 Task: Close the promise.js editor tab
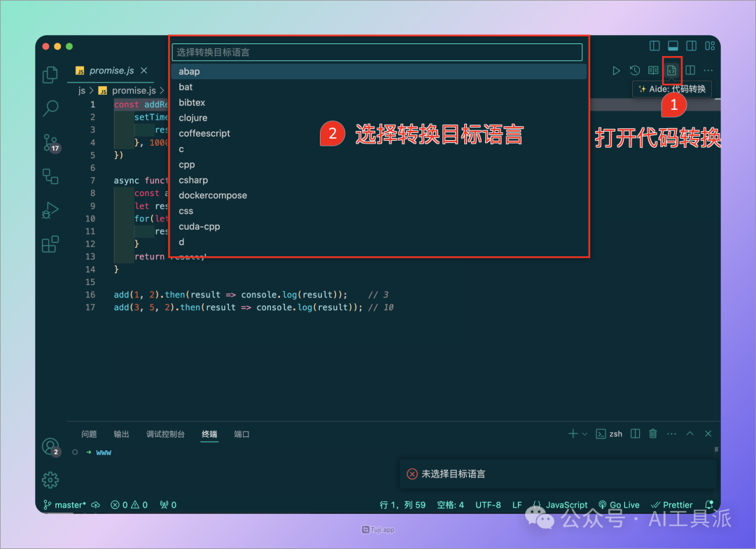pos(144,71)
